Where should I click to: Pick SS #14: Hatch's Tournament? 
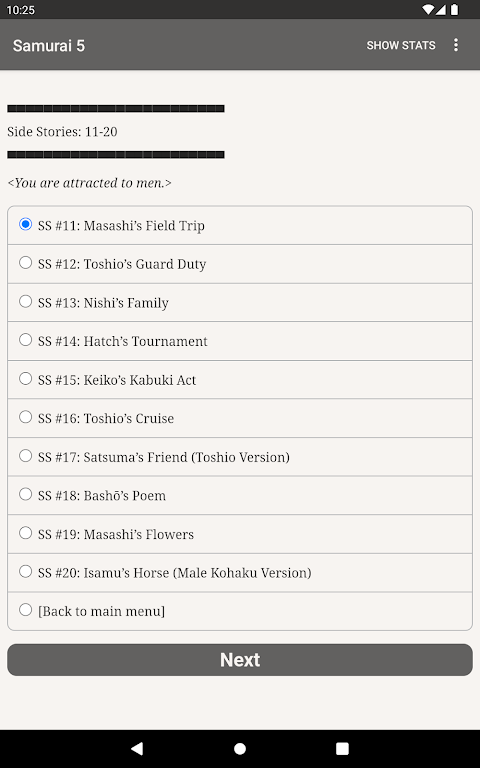click(x=240, y=341)
